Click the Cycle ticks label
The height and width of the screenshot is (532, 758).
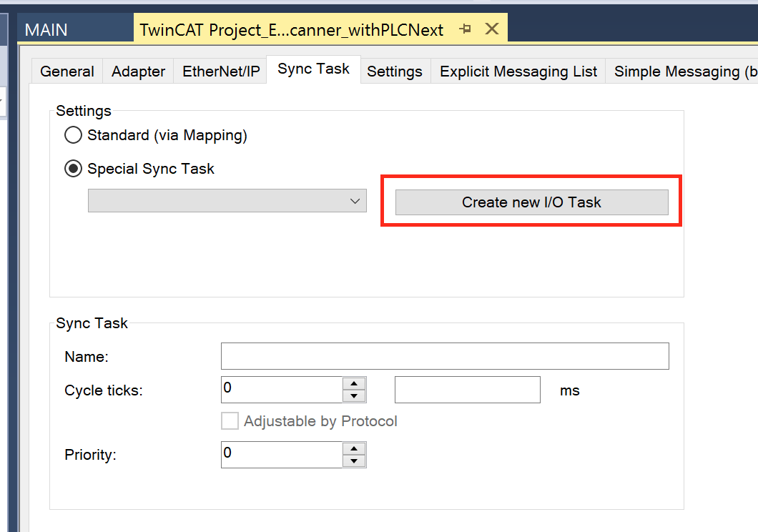(104, 390)
